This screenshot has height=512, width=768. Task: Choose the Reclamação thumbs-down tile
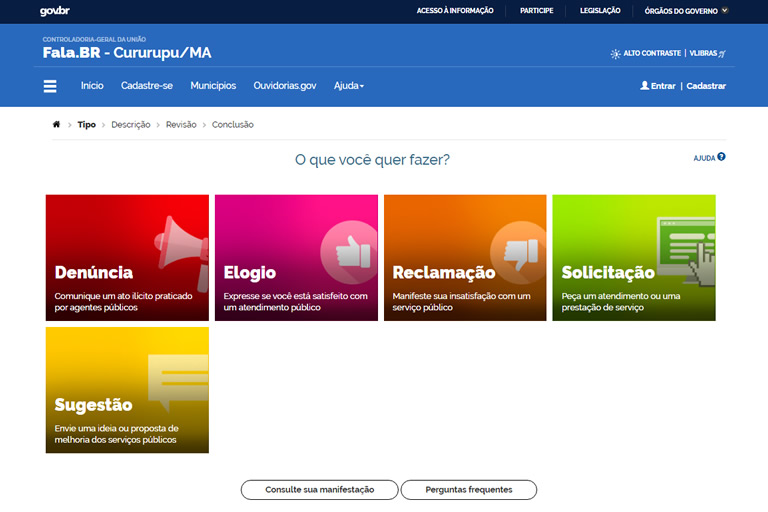[465, 258]
